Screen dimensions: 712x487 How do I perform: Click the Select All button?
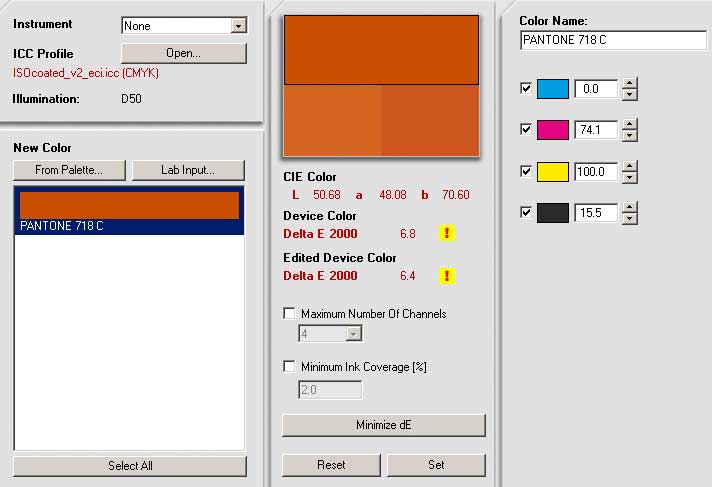click(130, 466)
